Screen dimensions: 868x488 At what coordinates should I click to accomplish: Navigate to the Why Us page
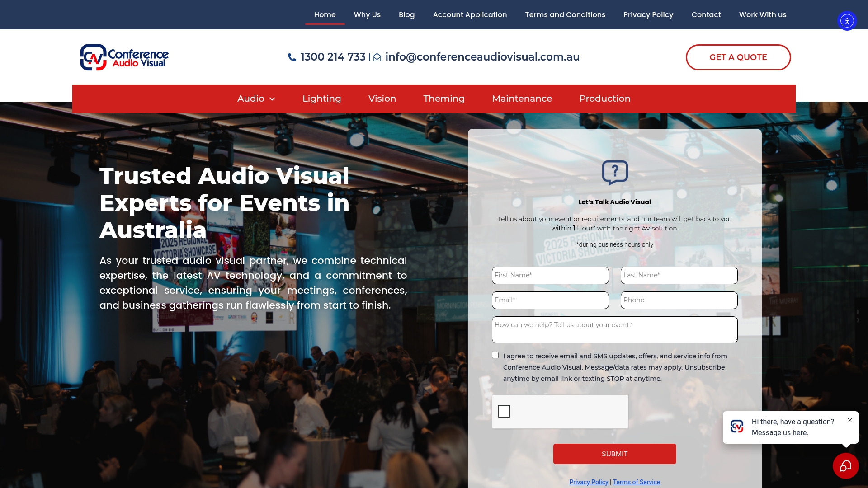click(367, 14)
